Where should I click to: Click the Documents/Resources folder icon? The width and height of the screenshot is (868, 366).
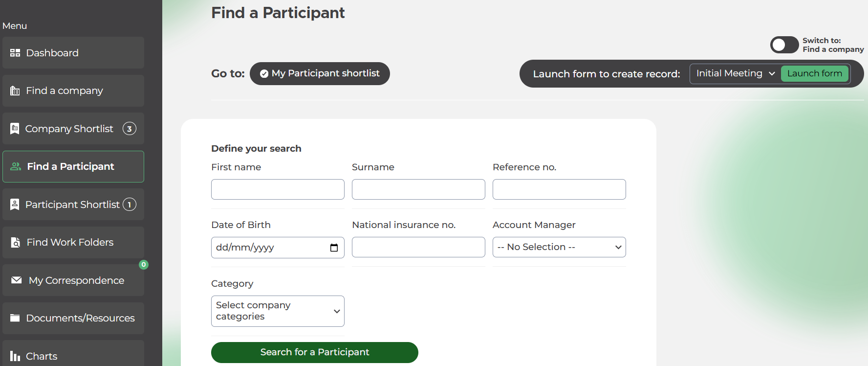click(x=15, y=318)
